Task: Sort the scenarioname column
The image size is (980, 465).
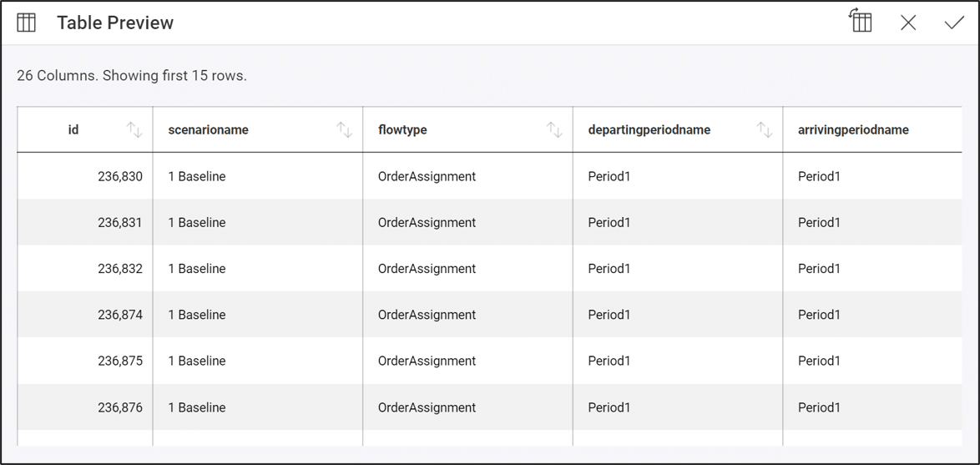Action: pos(344,129)
